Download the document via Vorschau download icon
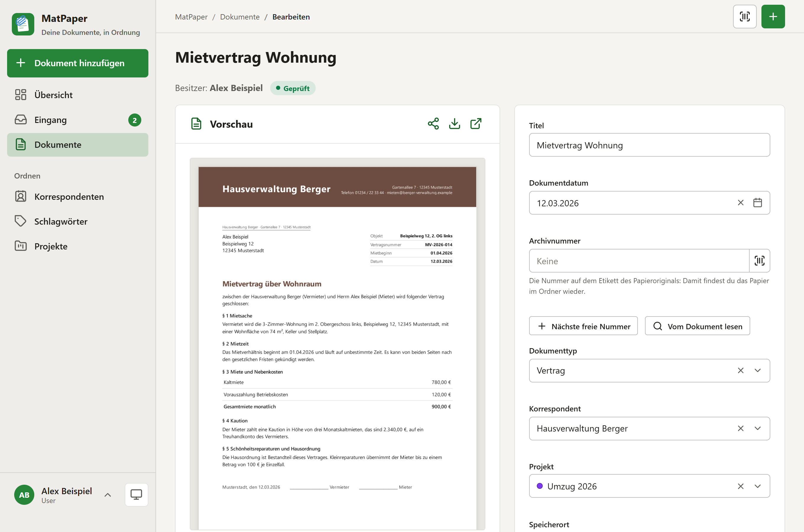This screenshot has width=804, height=532. click(x=455, y=124)
